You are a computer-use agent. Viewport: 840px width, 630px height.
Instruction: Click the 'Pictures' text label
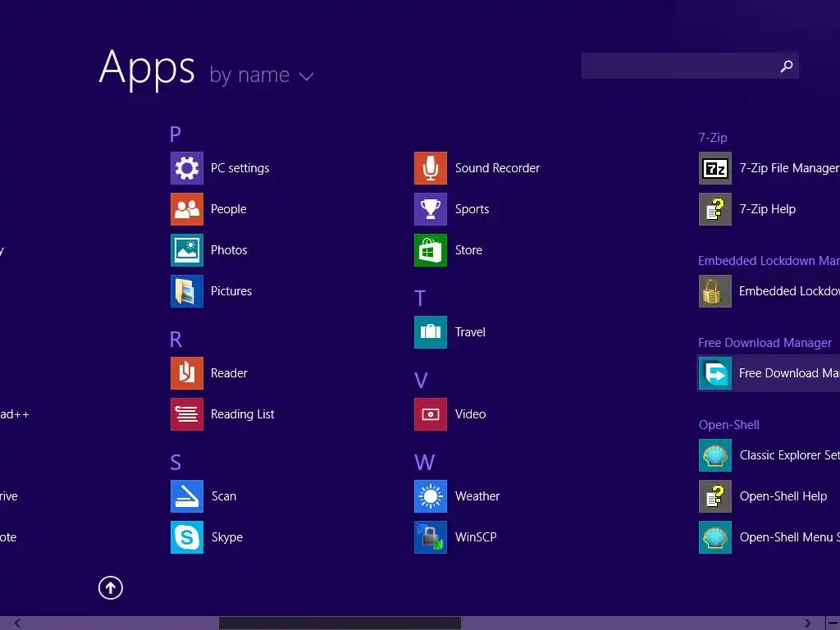231,291
